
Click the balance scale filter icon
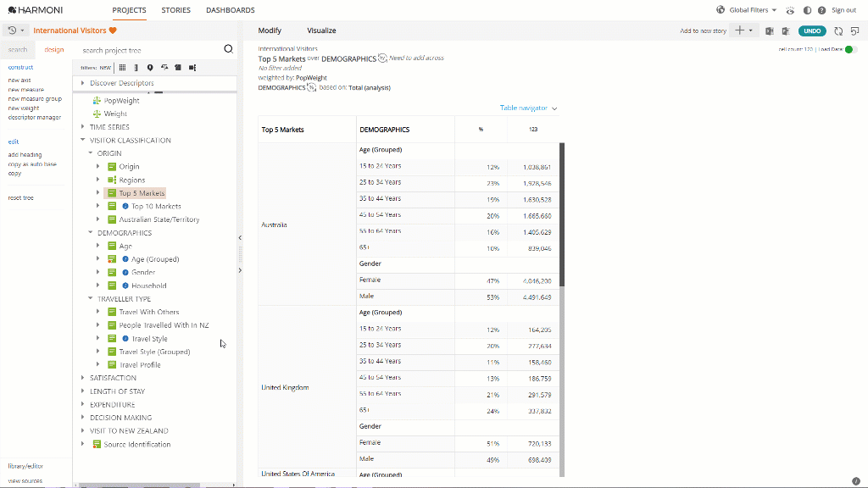coord(164,68)
